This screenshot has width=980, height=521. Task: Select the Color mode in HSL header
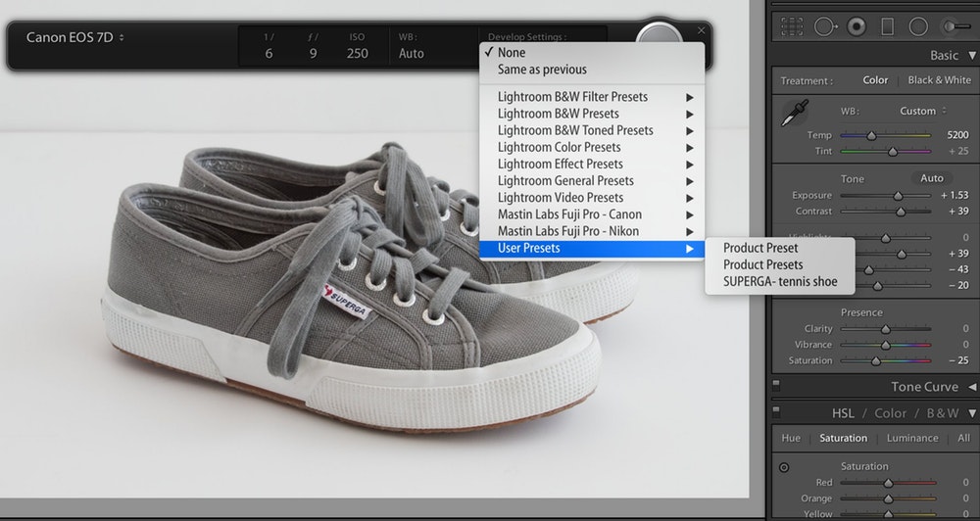point(890,413)
